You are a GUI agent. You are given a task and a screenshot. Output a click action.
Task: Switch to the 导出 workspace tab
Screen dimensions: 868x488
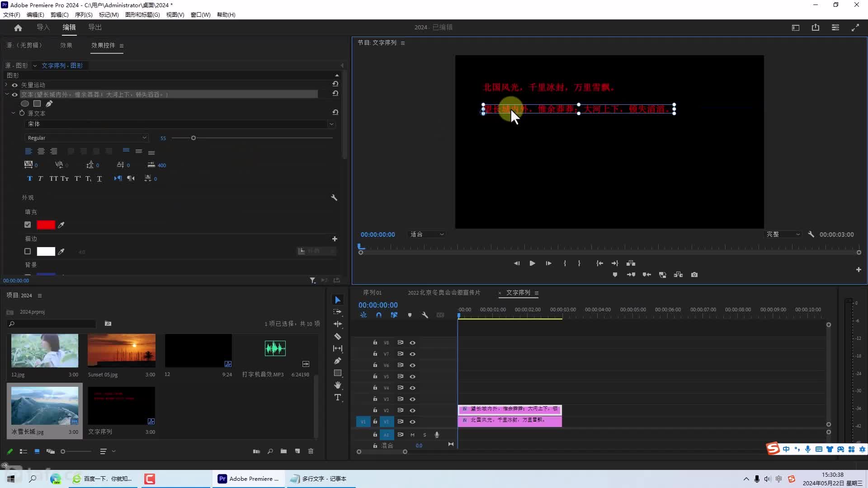(x=95, y=28)
